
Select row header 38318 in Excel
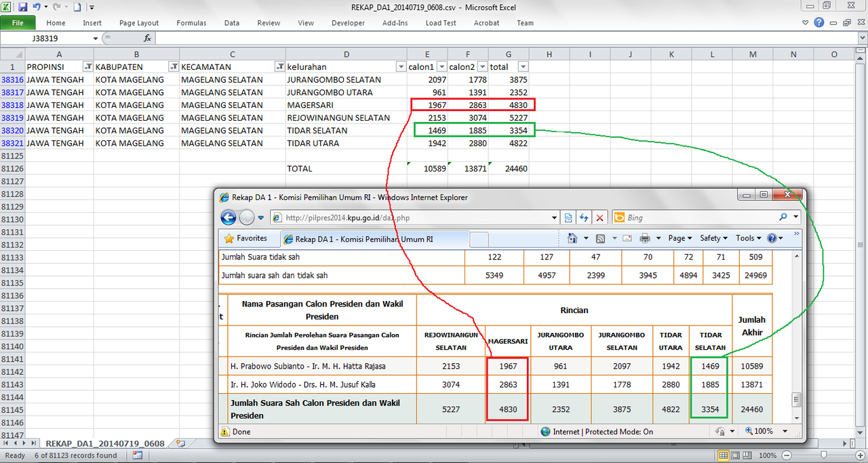(12, 105)
